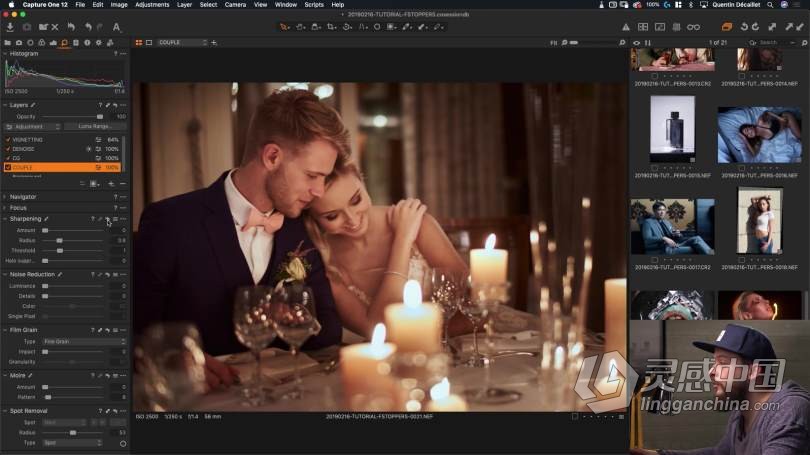Click the text annotation 'A' icon

pos(116,27)
